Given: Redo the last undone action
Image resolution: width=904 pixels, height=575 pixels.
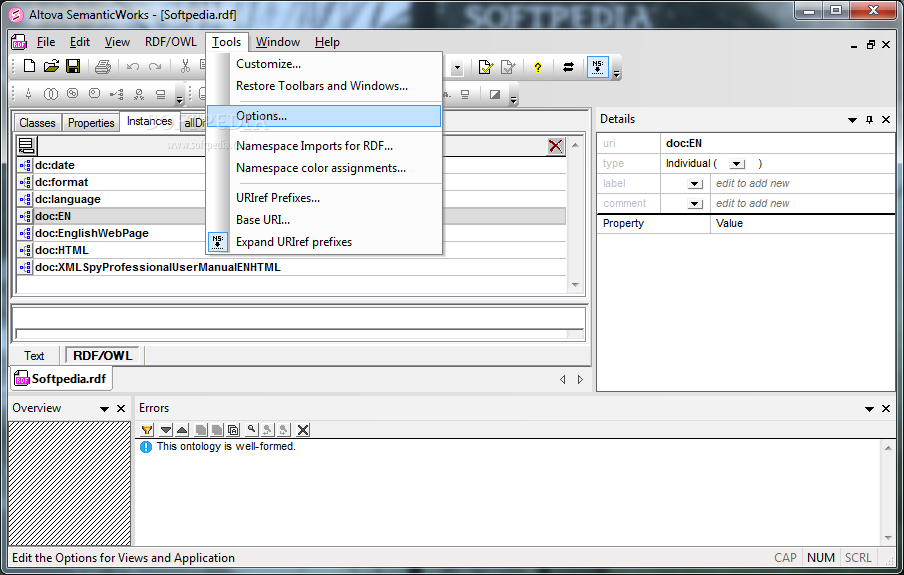Looking at the screenshot, I should tap(155, 67).
